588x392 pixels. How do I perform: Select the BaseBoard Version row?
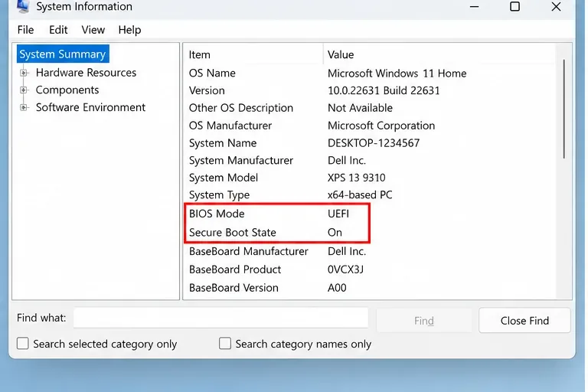[369, 288]
